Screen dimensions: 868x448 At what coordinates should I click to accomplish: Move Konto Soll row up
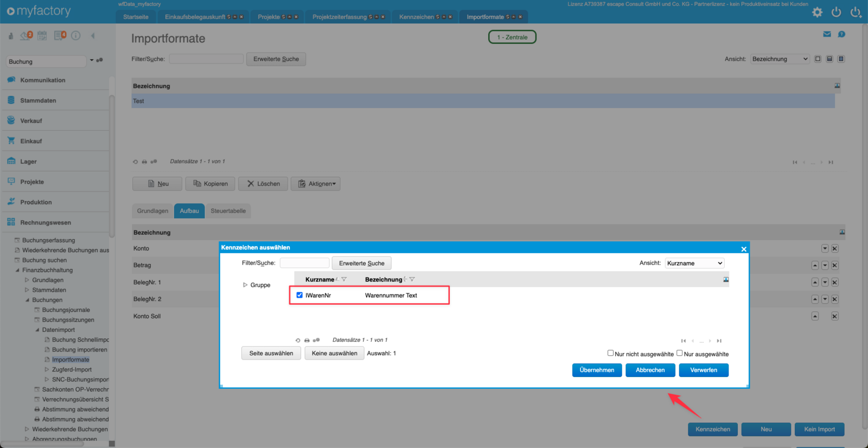[x=815, y=316]
